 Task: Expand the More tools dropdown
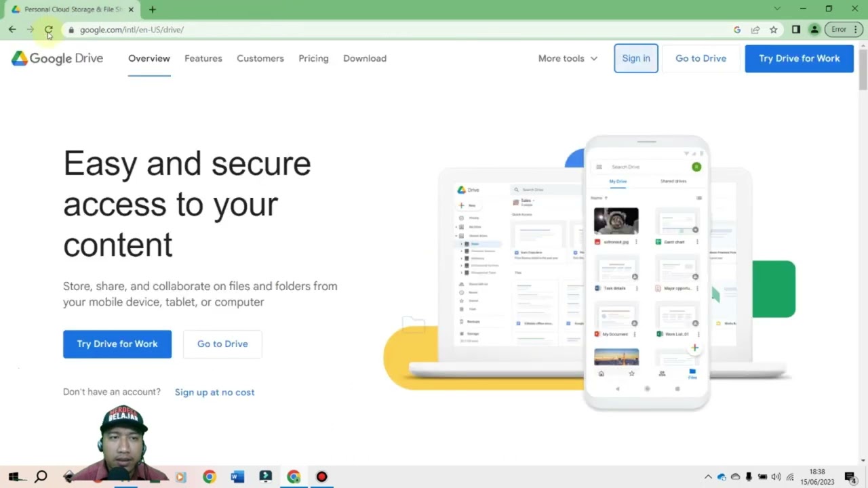tap(568, 58)
